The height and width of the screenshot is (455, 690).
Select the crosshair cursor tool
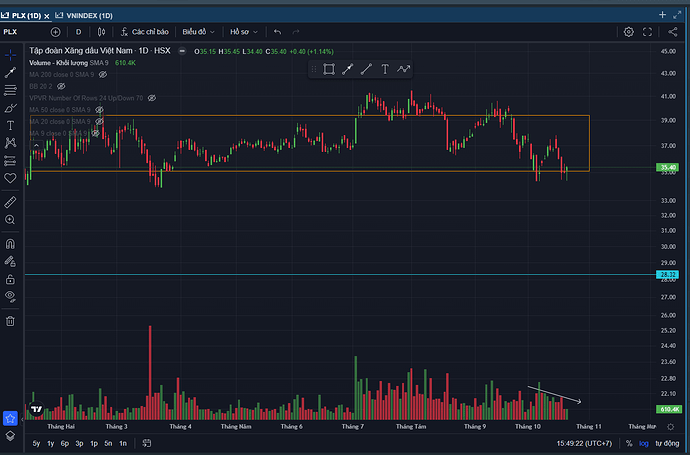coord(10,55)
